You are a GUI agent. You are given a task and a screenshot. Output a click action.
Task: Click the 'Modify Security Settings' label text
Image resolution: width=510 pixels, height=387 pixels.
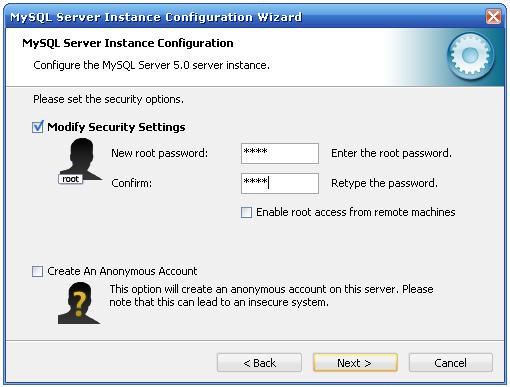[x=116, y=127]
